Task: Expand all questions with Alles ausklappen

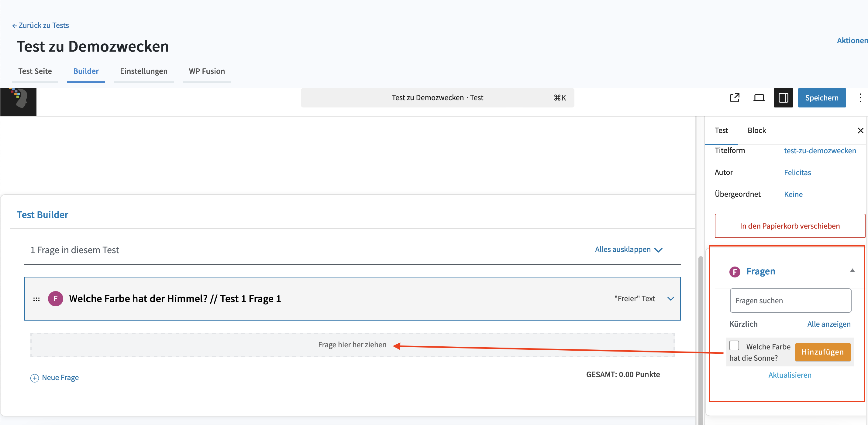Action: coord(629,249)
